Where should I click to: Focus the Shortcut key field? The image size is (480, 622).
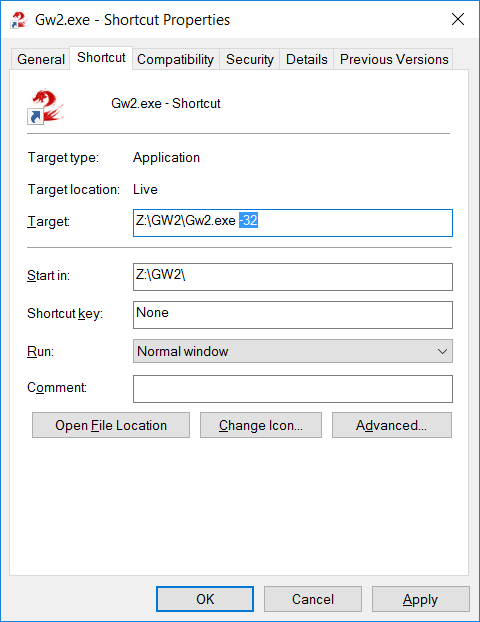[293, 315]
